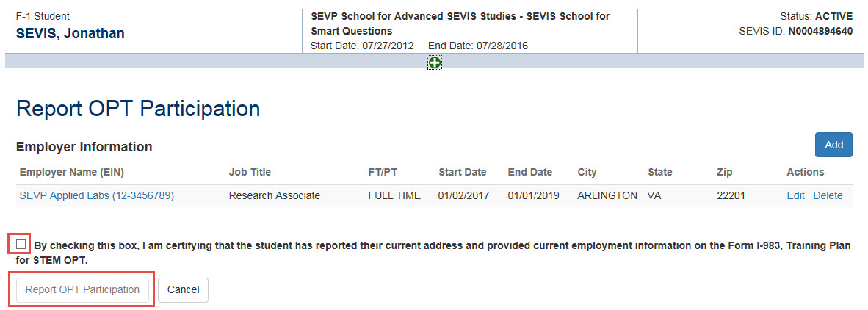
Task: Click the ARLINGTON city cell
Action: tap(607, 195)
